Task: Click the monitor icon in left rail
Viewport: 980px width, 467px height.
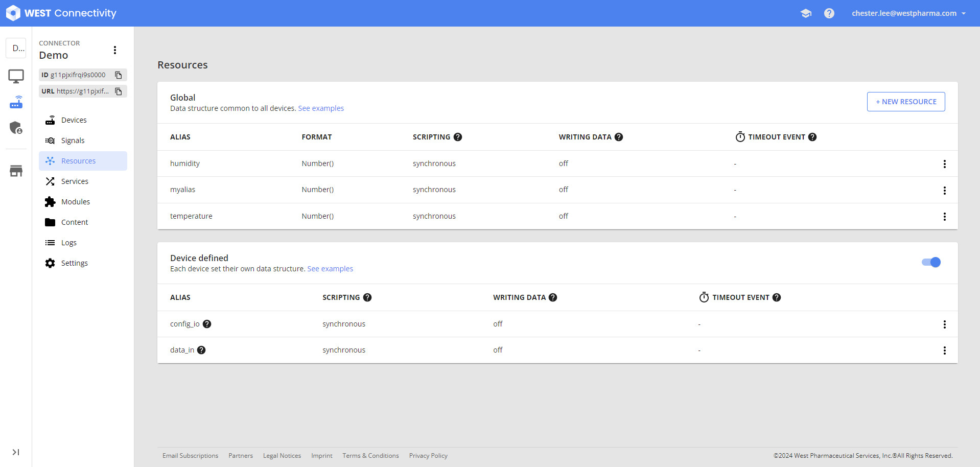Action: [x=16, y=76]
